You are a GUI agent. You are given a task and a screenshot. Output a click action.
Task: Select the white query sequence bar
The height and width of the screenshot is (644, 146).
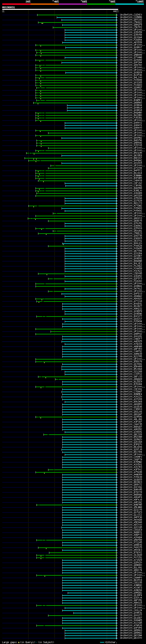tap(60, 9)
